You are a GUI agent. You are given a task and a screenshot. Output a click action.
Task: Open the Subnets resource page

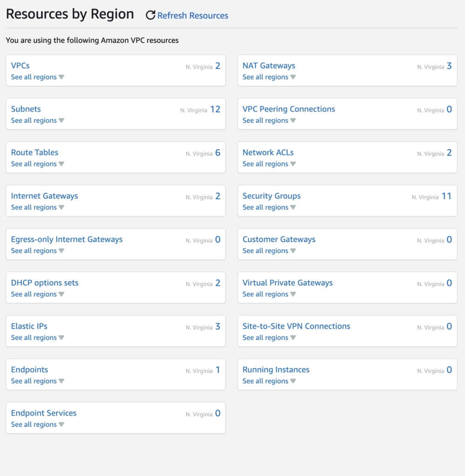(x=26, y=109)
